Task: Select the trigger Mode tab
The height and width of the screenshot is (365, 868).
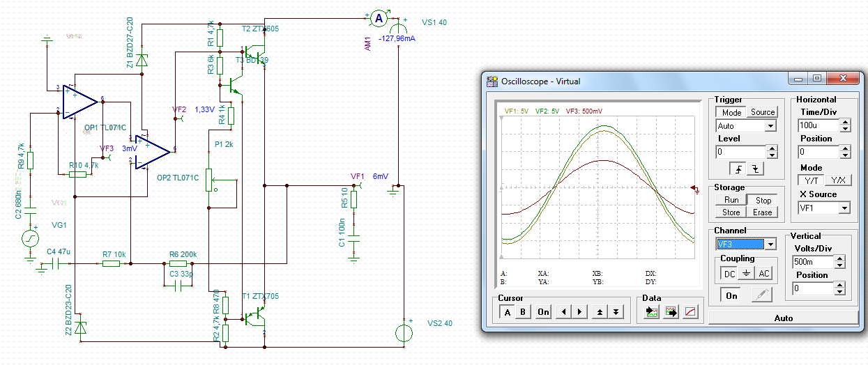Action: click(731, 112)
